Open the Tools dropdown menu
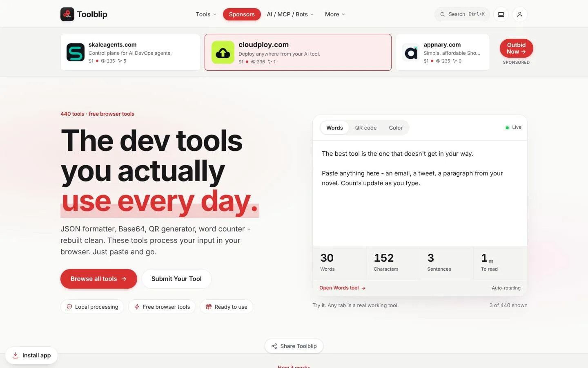Viewport: 588px width, 368px height. (206, 14)
